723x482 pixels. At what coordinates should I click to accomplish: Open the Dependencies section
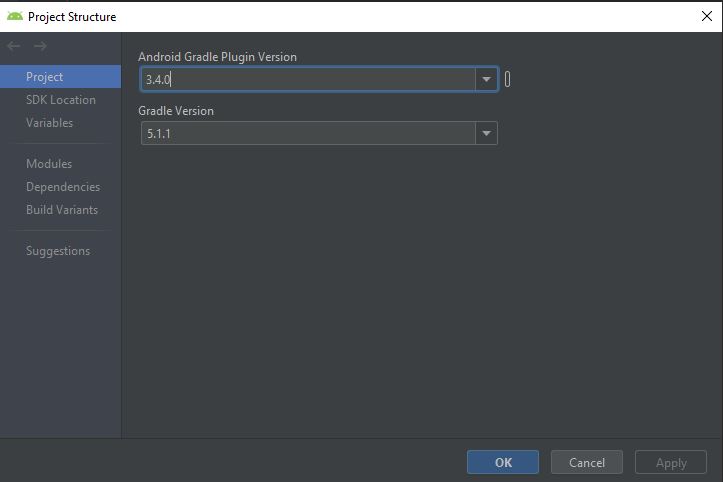click(63, 187)
